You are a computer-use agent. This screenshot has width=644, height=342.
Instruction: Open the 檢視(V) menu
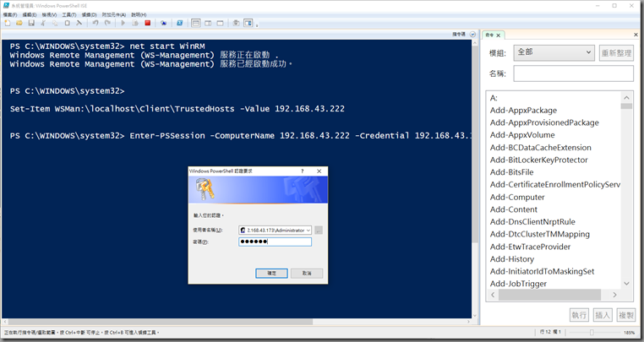[49, 14]
